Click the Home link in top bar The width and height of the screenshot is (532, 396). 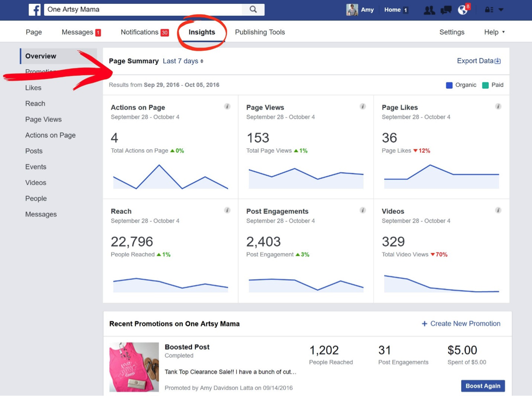pyautogui.click(x=392, y=10)
